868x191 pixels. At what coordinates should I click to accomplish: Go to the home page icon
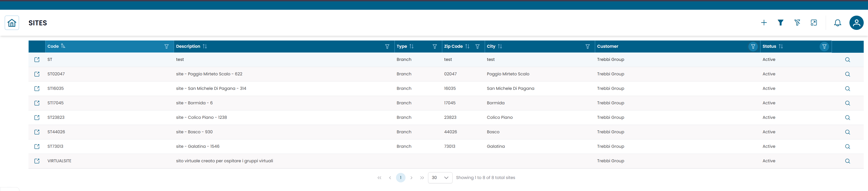pos(12,23)
